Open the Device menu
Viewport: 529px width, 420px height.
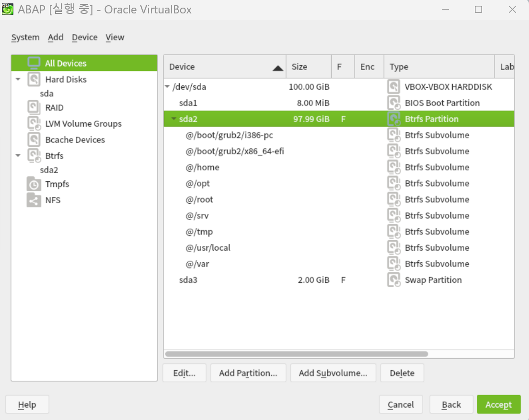click(x=85, y=37)
